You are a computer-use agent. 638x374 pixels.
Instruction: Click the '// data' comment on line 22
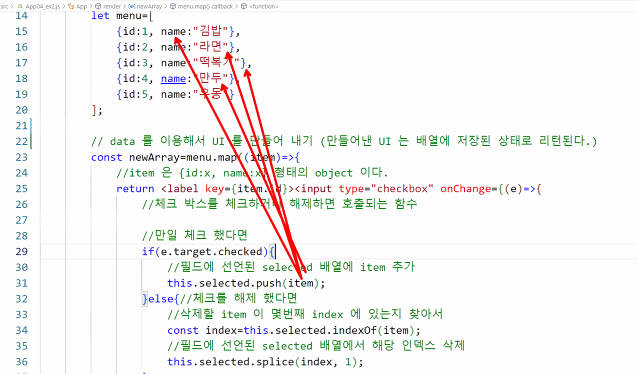tap(113, 142)
